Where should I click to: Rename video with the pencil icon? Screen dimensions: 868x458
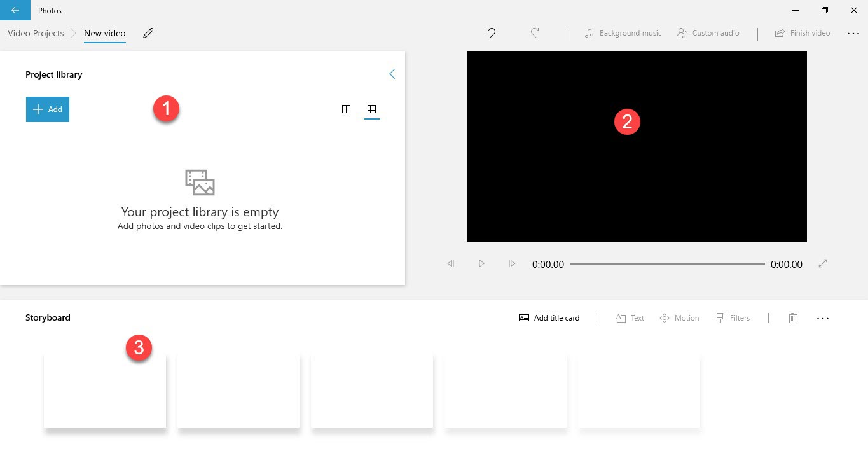point(148,33)
